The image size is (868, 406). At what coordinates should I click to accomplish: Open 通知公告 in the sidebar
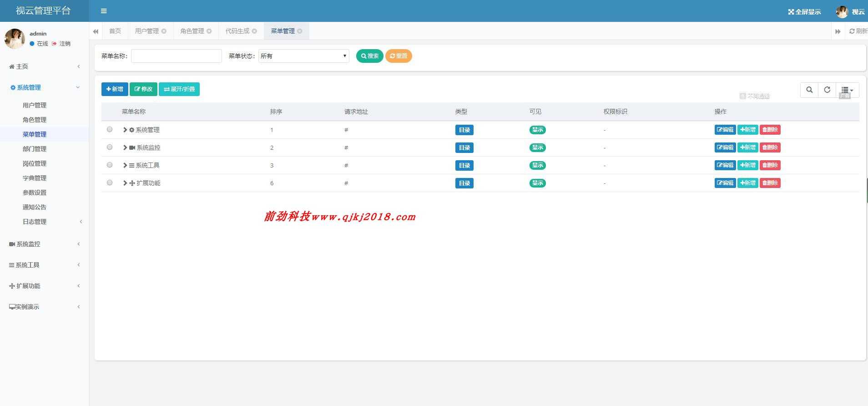click(35, 207)
